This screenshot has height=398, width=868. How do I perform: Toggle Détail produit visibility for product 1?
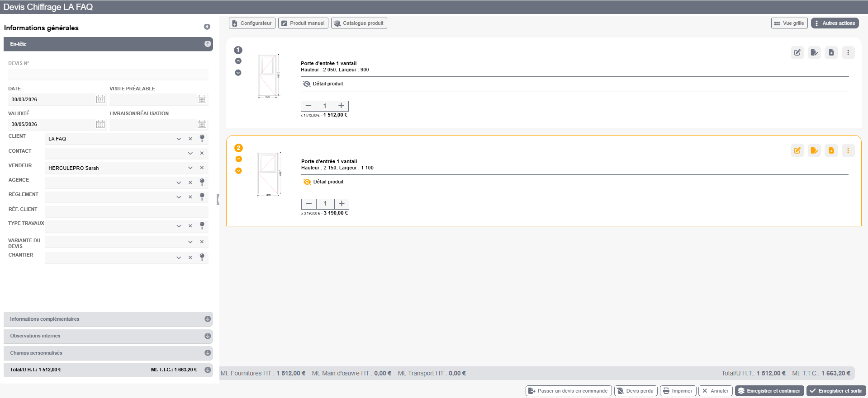[307, 84]
